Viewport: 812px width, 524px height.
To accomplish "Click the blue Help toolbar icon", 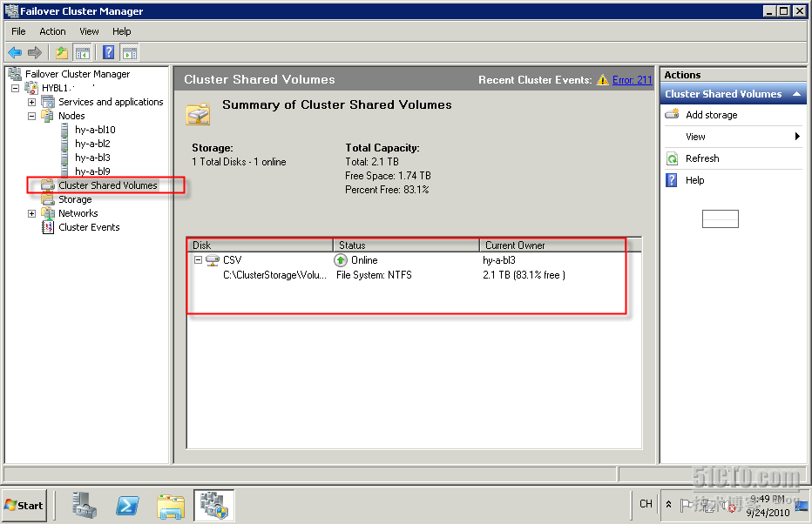I will [109, 52].
